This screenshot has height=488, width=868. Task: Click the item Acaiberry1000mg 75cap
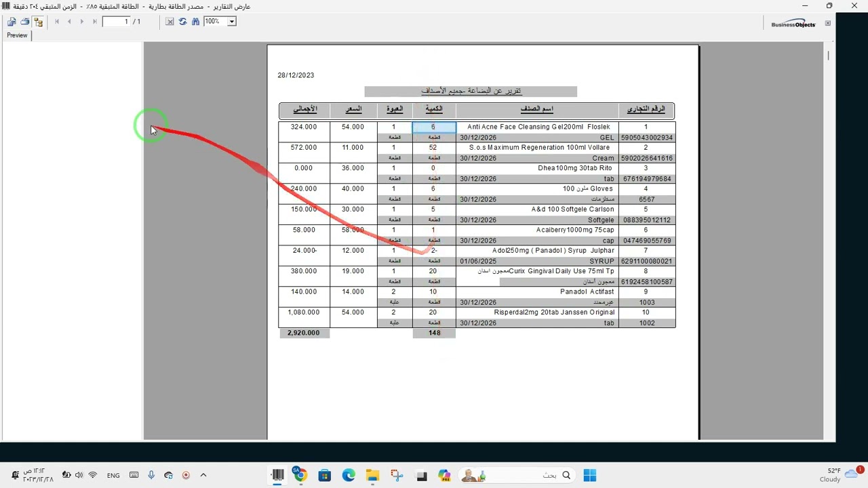(x=575, y=230)
